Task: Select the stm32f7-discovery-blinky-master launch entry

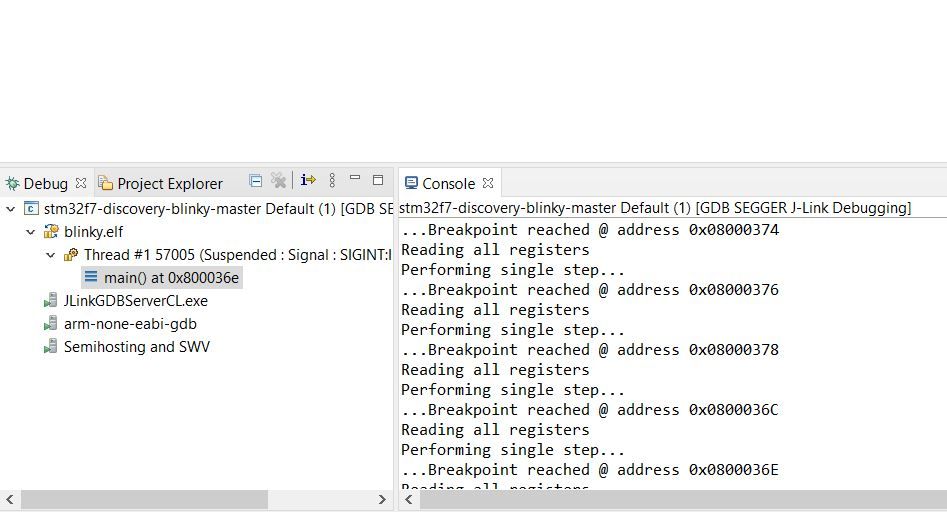Action: (218, 209)
